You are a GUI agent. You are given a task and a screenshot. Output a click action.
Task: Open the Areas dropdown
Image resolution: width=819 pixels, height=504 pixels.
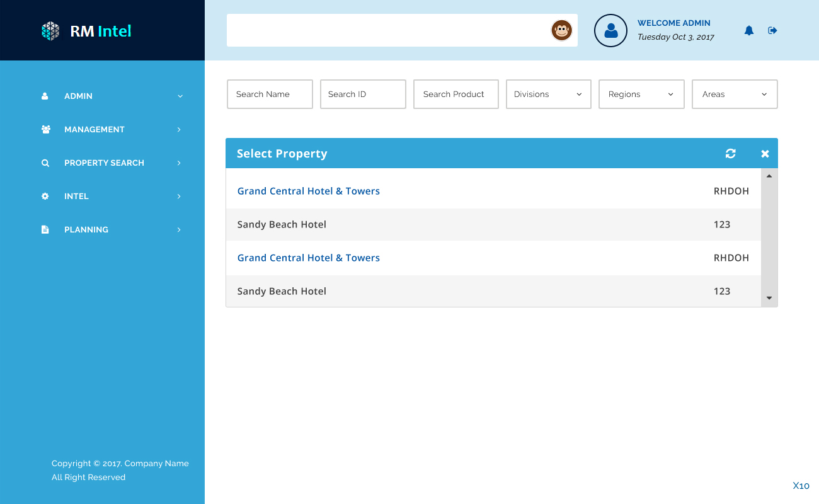click(735, 94)
